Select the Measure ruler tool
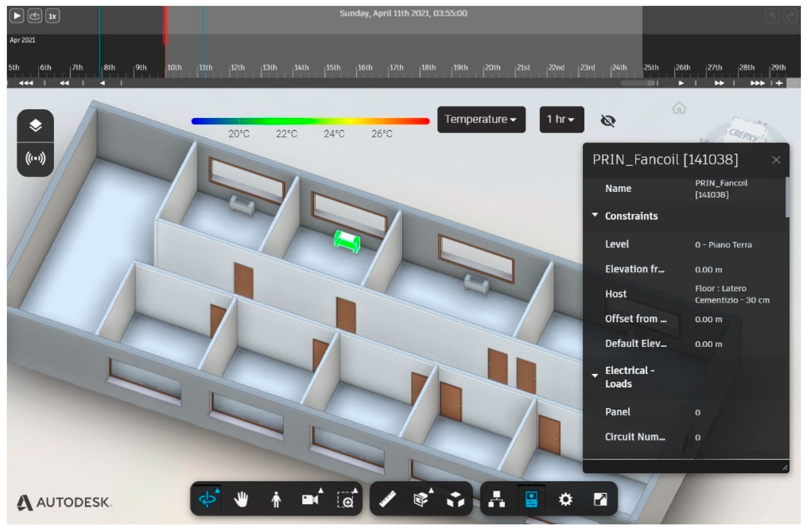807x532 pixels. [387, 499]
